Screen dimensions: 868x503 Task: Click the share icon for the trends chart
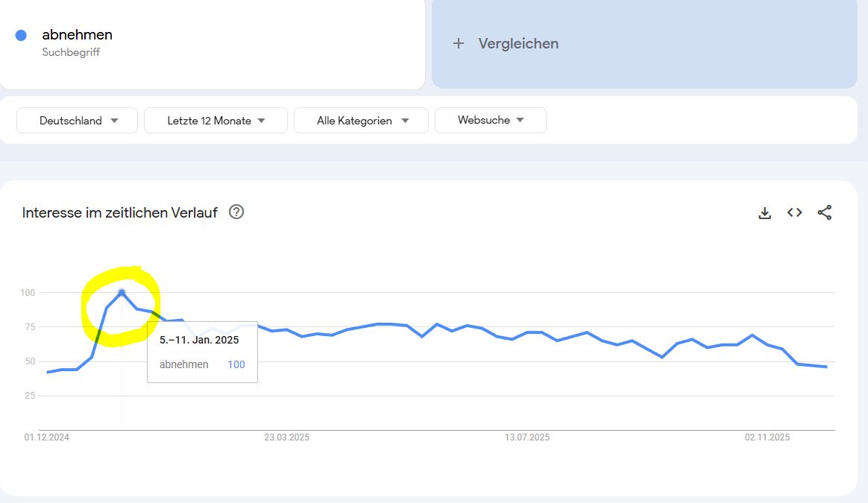[x=825, y=212]
